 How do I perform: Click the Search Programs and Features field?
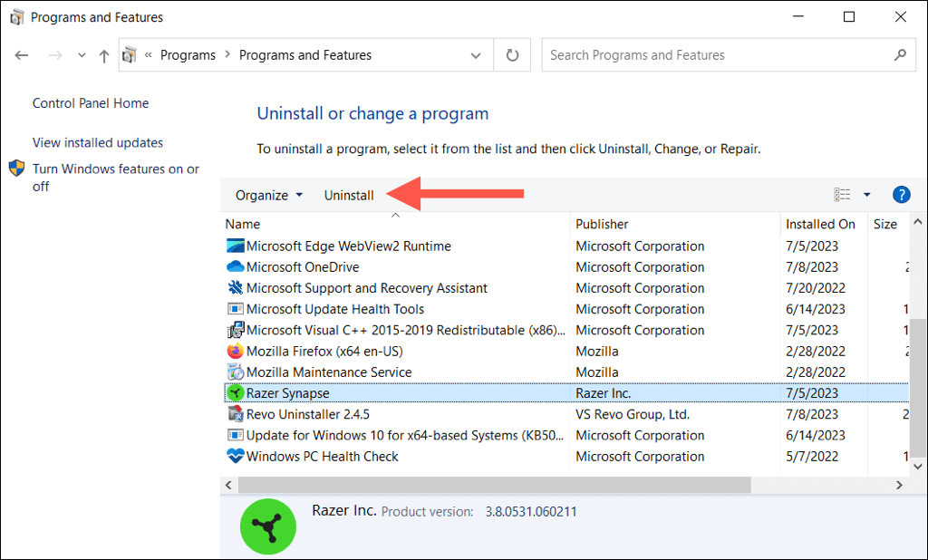tap(716, 55)
